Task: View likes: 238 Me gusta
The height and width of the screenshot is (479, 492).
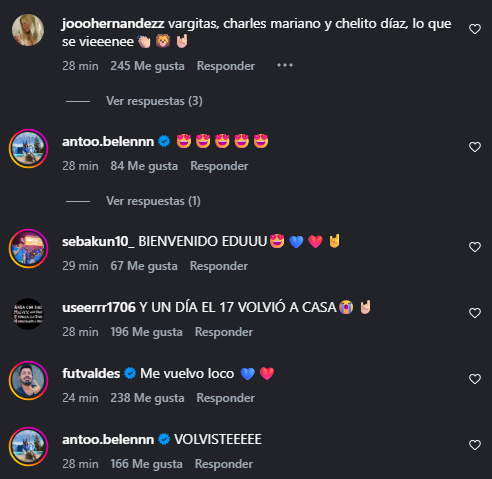Action: click(x=147, y=398)
